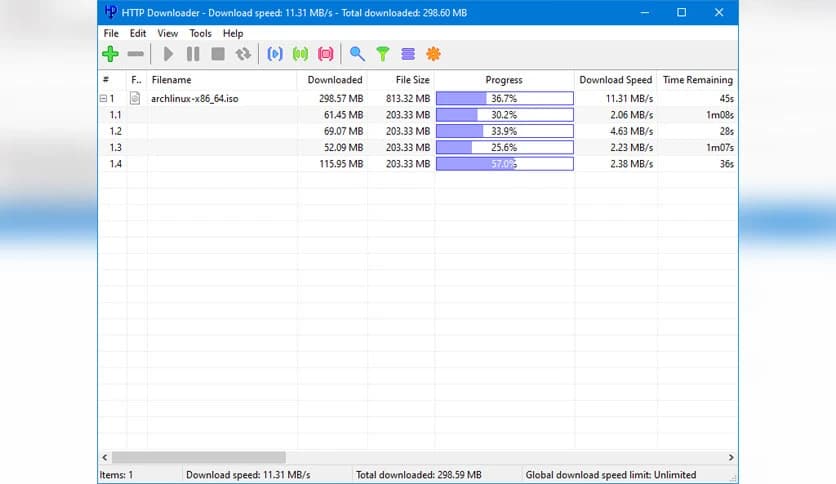Click the 25.6% progress bar
836x484 pixels.
click(x=505, y=147)
